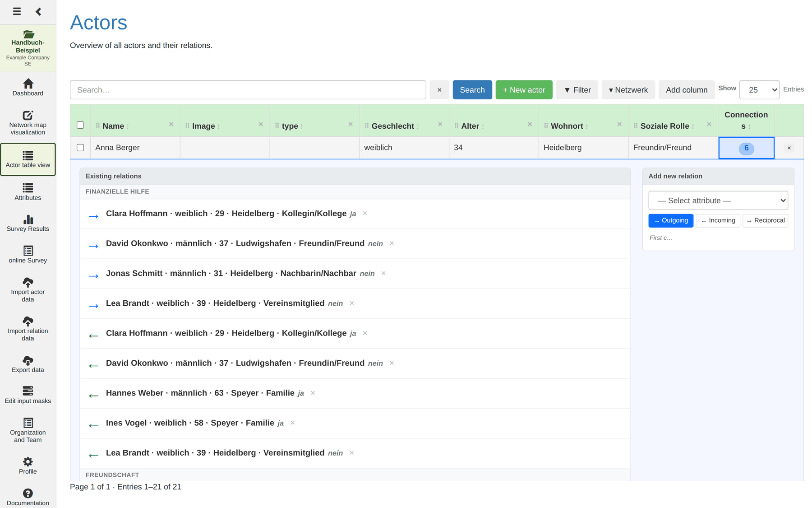Open Network map visualization

[28, 122]
